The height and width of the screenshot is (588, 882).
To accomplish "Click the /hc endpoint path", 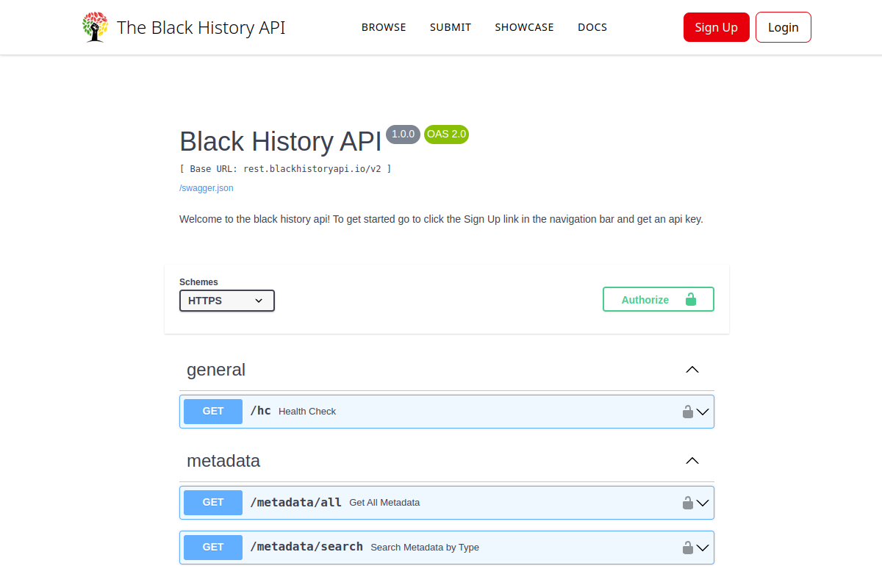I will coord(261,411).
